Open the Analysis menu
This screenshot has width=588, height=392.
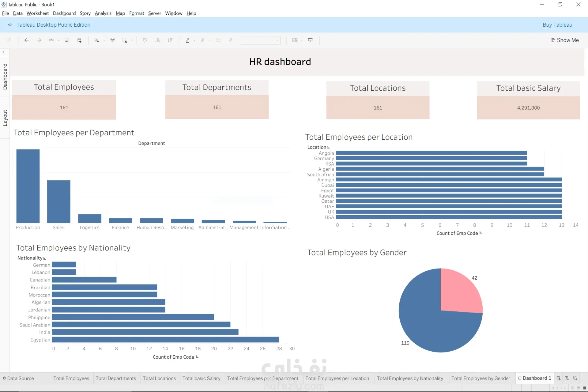tap(103, 13)
